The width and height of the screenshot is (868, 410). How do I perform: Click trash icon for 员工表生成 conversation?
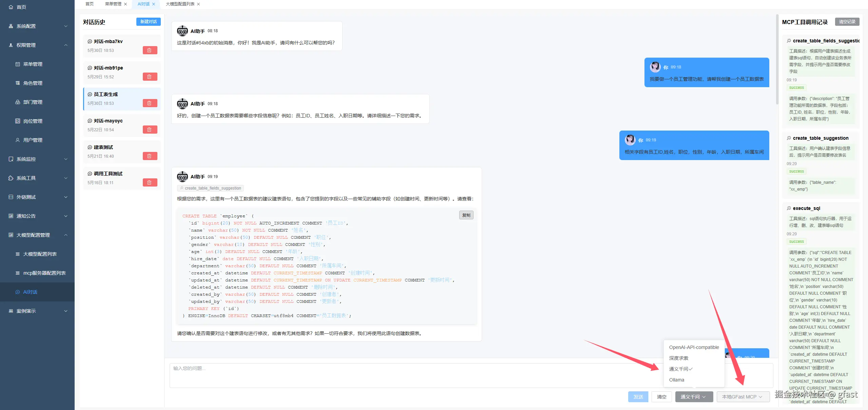150,103
